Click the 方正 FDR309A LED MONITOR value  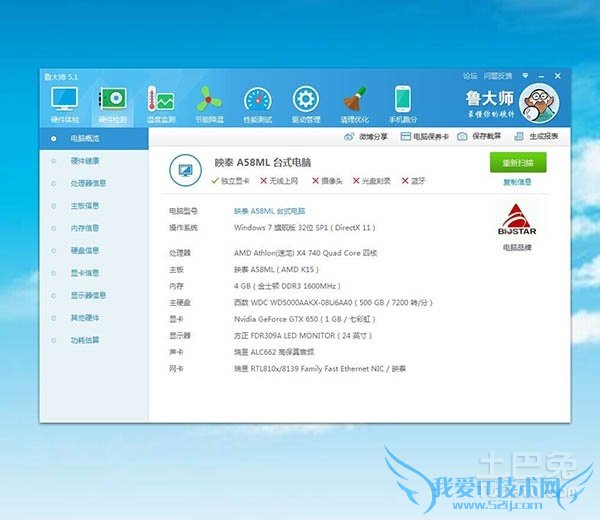coord(303,336)
